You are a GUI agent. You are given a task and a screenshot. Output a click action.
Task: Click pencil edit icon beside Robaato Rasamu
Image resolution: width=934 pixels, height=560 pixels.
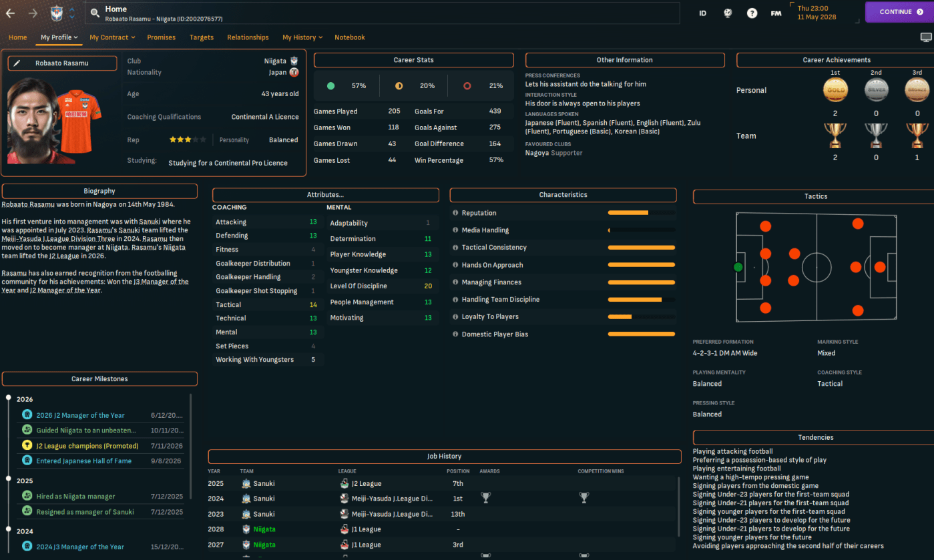coord(17,63)
